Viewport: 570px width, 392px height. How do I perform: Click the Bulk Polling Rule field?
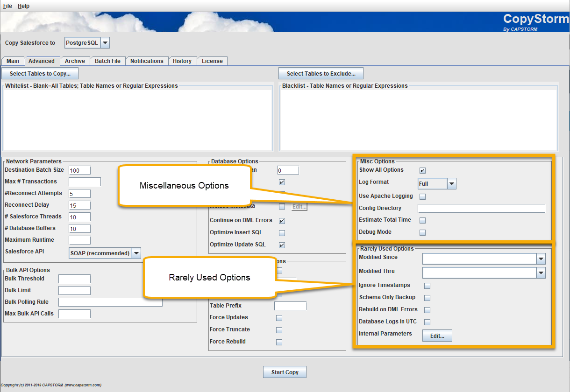pyautogui.click(x=110, y=302)
